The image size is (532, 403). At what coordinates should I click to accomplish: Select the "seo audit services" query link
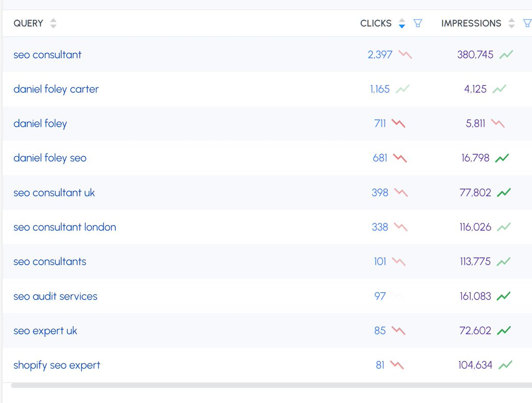click(55, 296)
